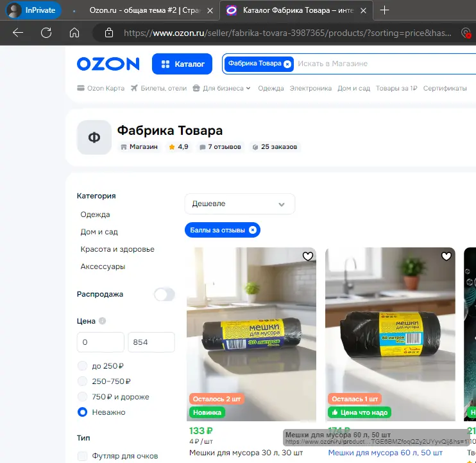This screenshot has height=463, width=476.
Task: Click the 4,9 star rating
Action: pos(178,147)
